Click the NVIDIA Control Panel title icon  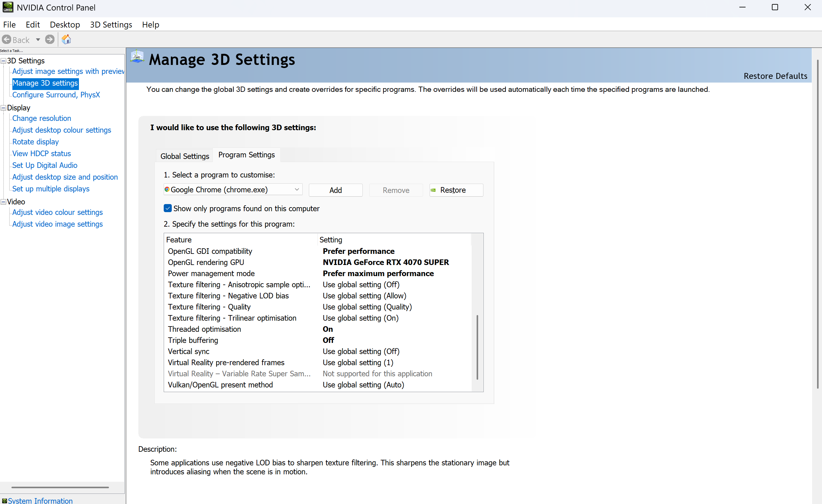pos(8,7)
